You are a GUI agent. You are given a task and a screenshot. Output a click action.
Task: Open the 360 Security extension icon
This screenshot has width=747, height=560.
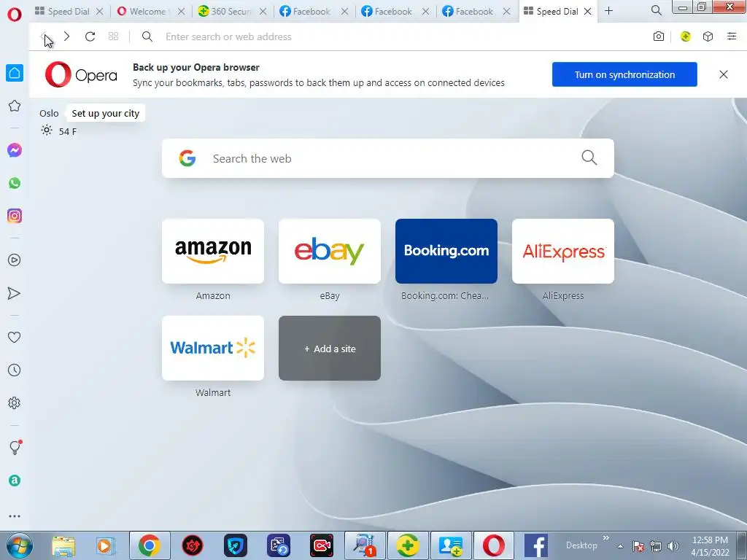coord(685,36)
